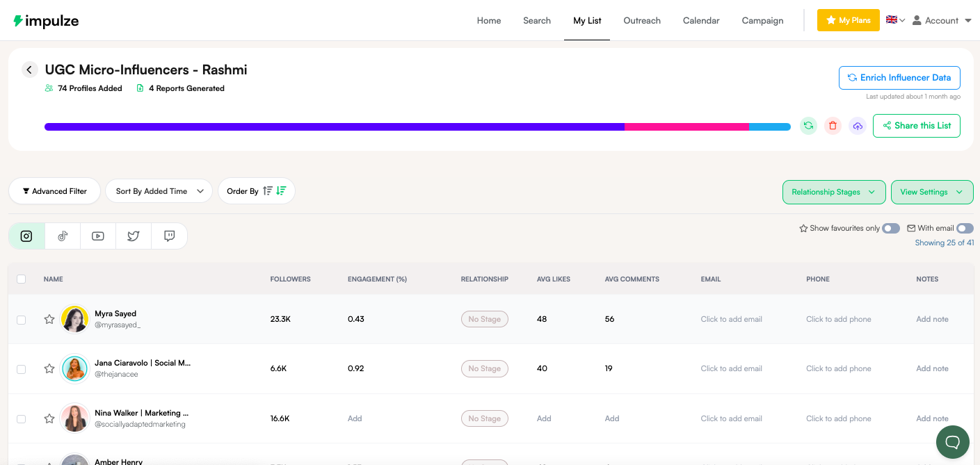The width and height of the screenshot is (980, 465).
Task: Click the My Plans button
Action: point(849,20)
